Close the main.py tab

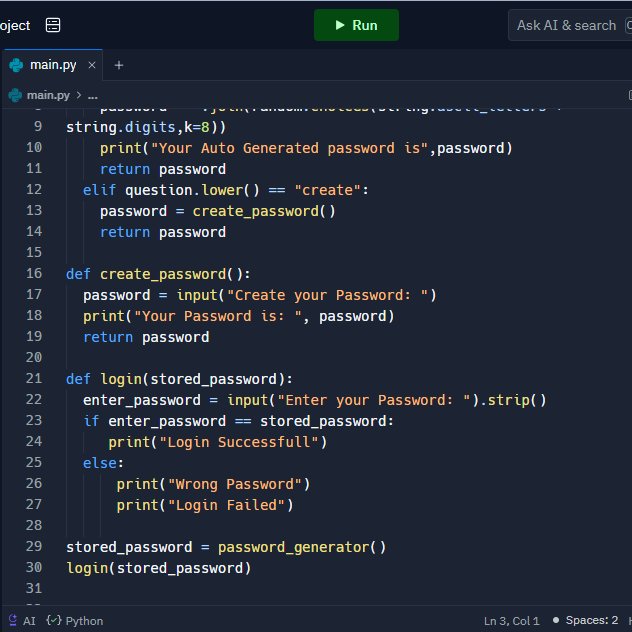[92, 65]
